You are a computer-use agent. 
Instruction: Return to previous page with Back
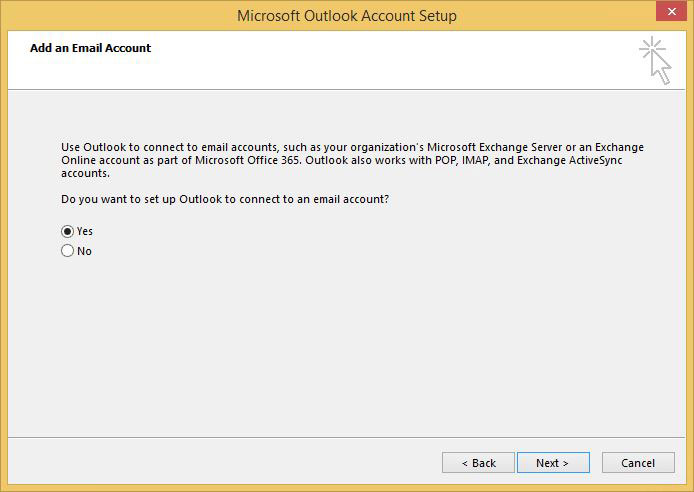[478, 462]
